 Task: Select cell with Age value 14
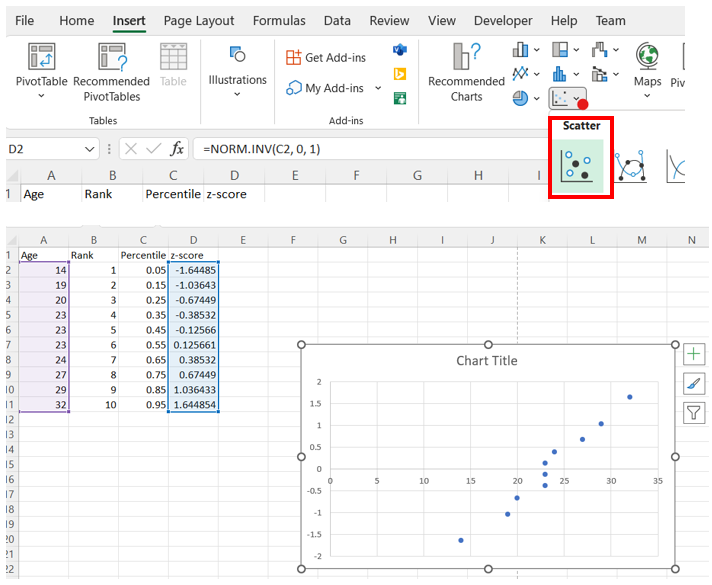click(44, 270)
